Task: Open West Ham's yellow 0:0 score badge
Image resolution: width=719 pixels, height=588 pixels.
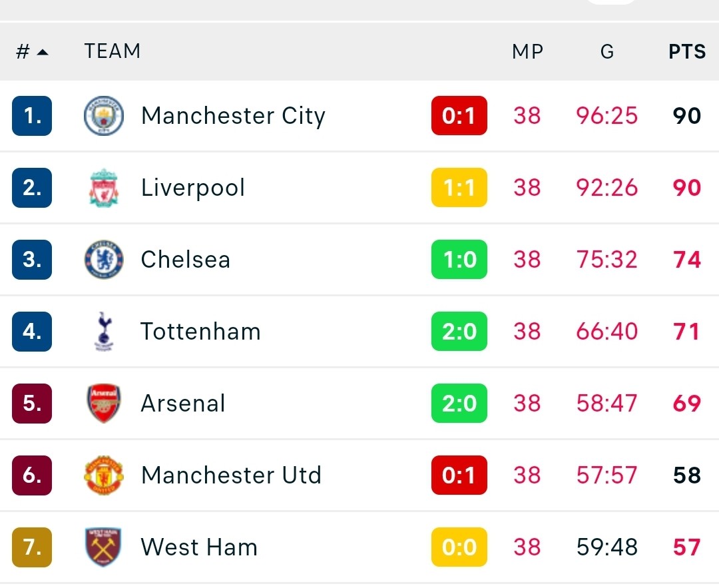Action: (x=459, y=547)
